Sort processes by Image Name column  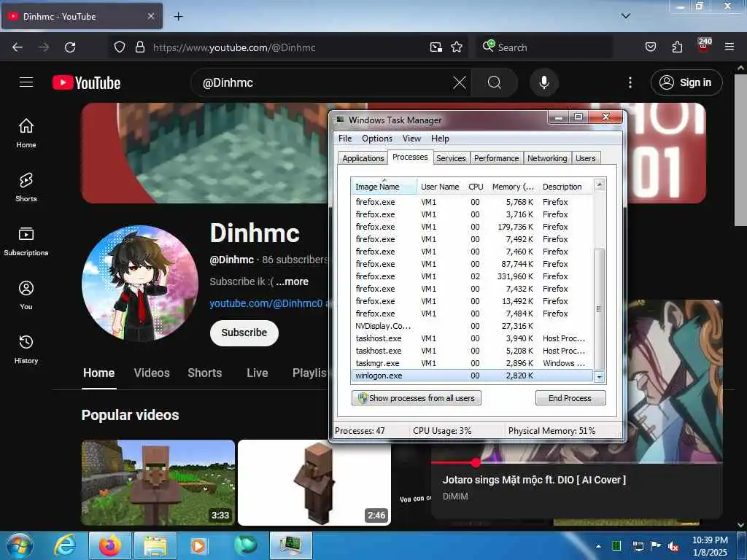(x=384, y=187)
